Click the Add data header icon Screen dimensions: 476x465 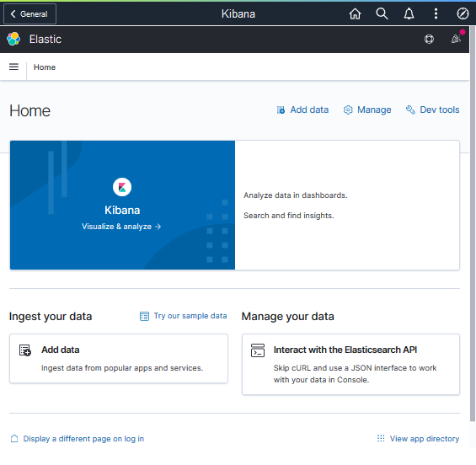[x=281, y=110]
